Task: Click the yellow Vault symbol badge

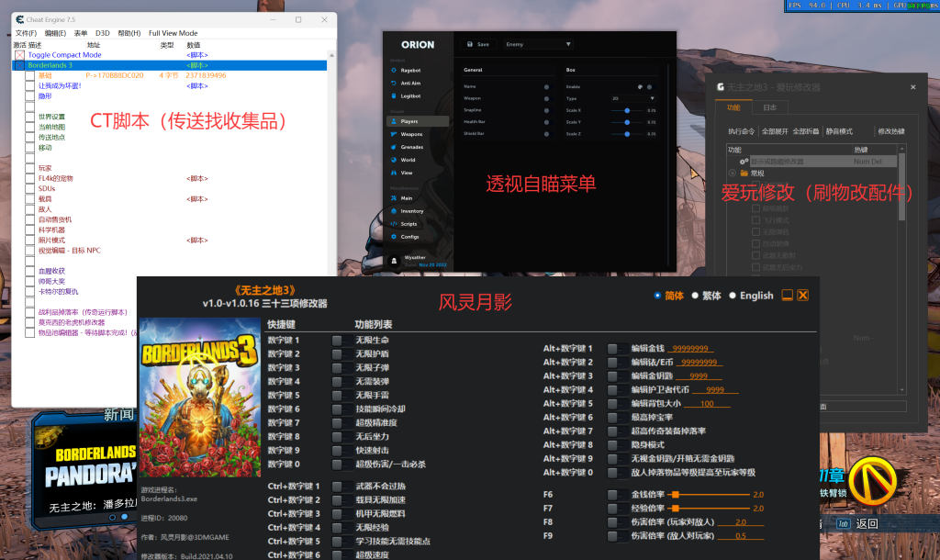Action: click(x=872, y=481)
